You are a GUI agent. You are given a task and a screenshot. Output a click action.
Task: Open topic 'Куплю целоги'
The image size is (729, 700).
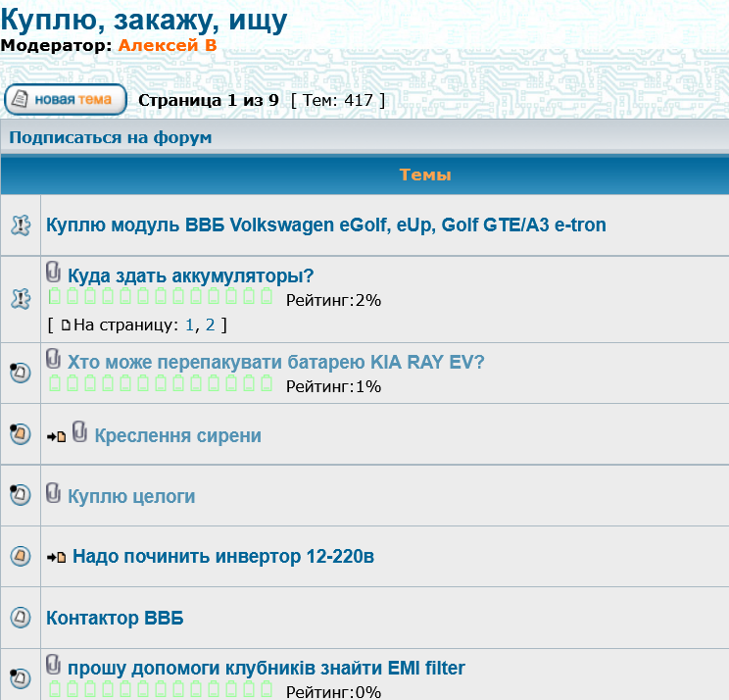[131, 497]
